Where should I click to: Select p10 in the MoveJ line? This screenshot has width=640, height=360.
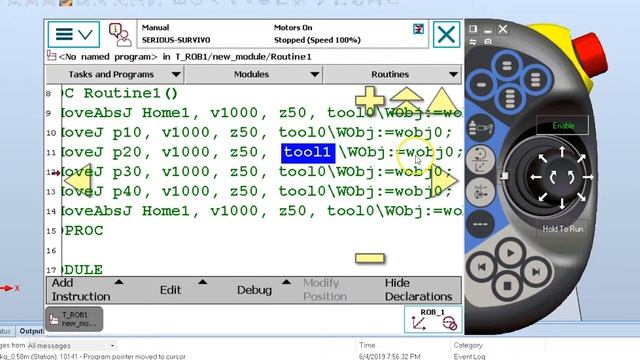pyautogui.click(x=127, y=133)
